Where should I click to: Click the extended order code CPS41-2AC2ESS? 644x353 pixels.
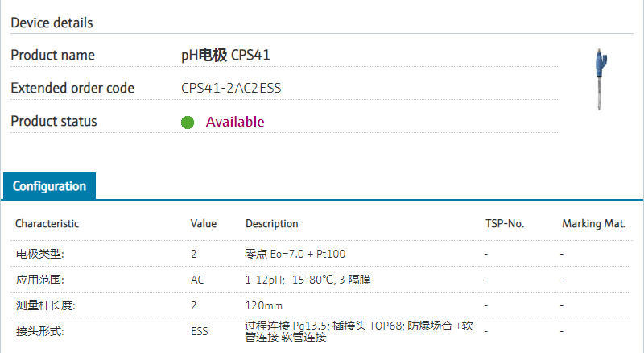tap(231, 89)
